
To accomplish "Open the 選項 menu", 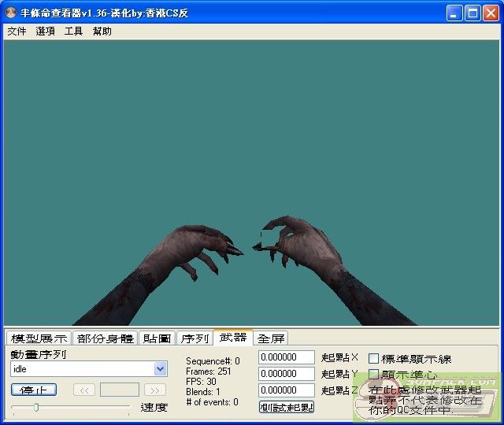I will pos(45,31).
